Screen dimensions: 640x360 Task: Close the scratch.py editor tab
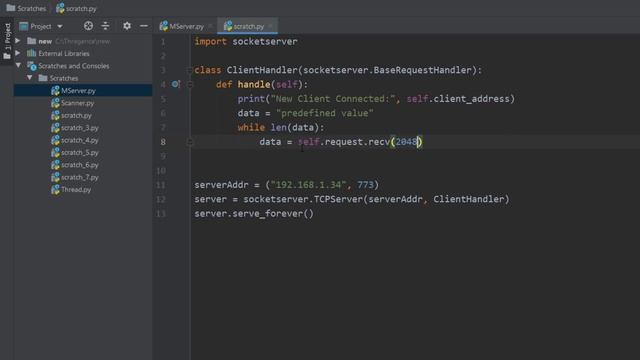point(271,26)
